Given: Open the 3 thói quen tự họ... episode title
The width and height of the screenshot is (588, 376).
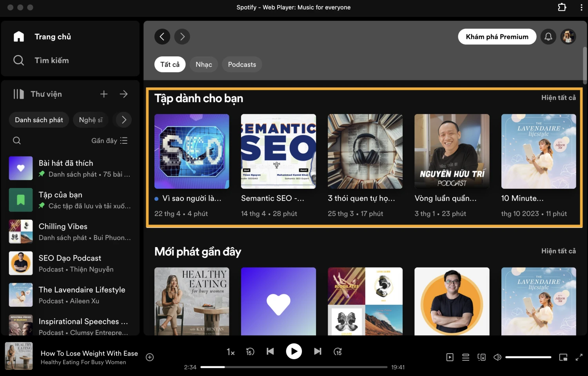Looking at the screenshot, I should [361, 198].
